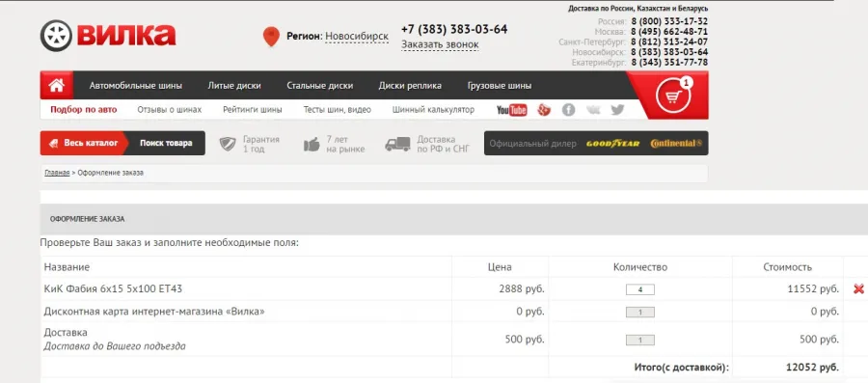The width and height of the screenshot is (868, 383).
Task: Click the Вилка wheel logo
Action: tap(108, 36)
